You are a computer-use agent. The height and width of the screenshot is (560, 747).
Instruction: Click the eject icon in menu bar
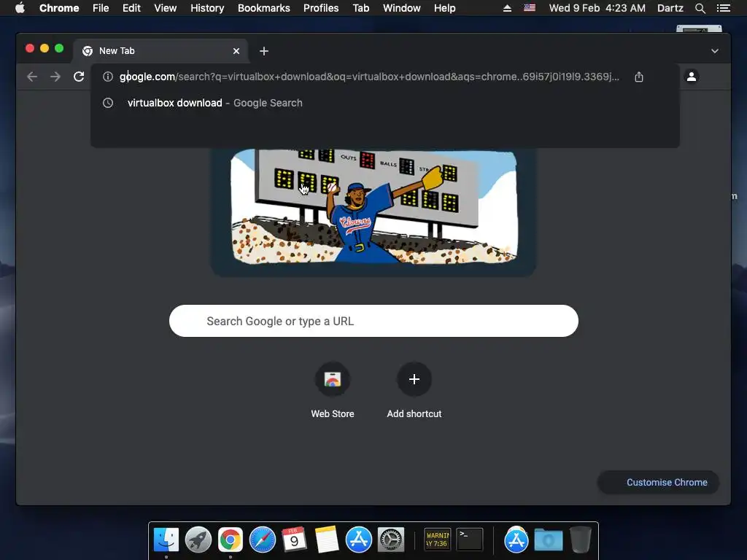pos(508,8)
